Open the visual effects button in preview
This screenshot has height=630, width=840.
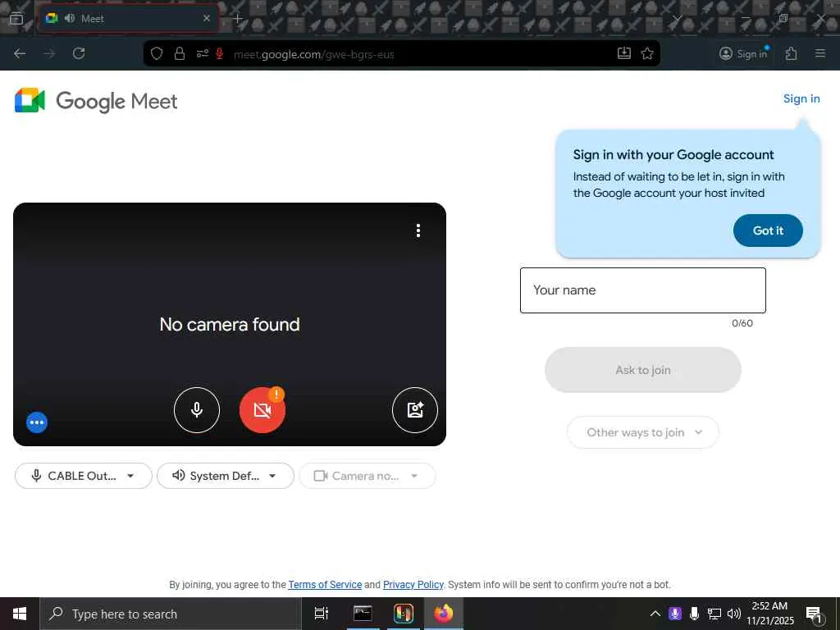[414, 410]
